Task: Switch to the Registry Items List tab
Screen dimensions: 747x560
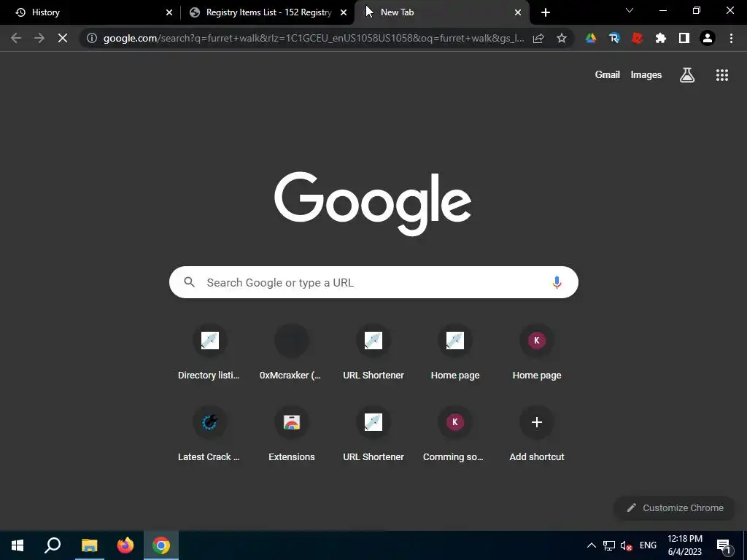Action: pos(267,12)
